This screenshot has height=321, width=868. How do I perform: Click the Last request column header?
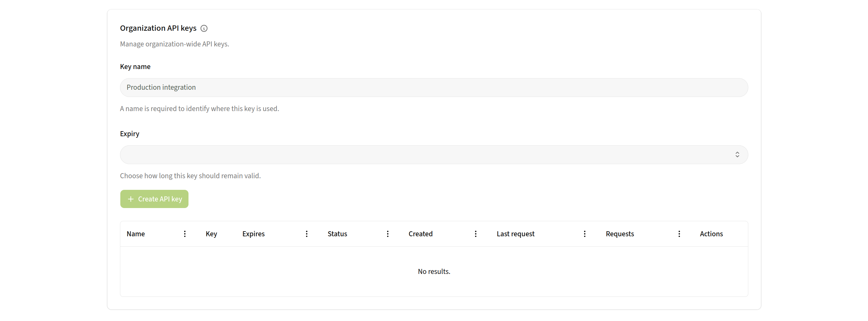516,234
